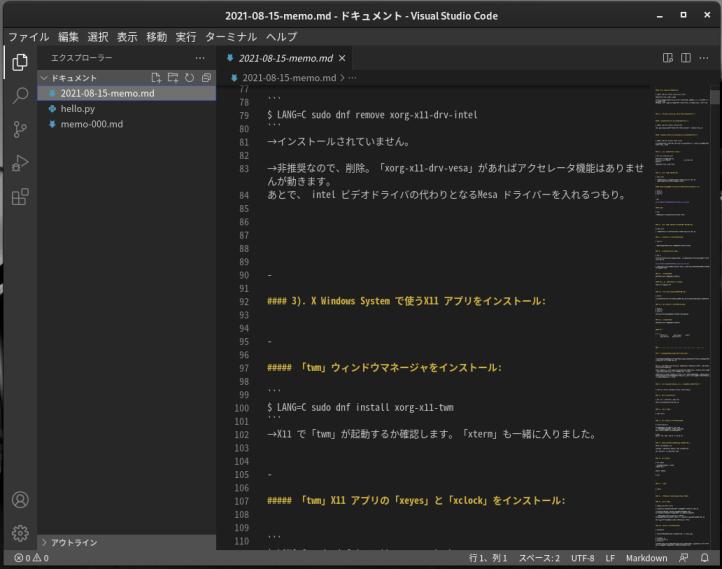Open the Manage gear icon
The width and height of the screenshot is (722, 569).
point(20,533)
